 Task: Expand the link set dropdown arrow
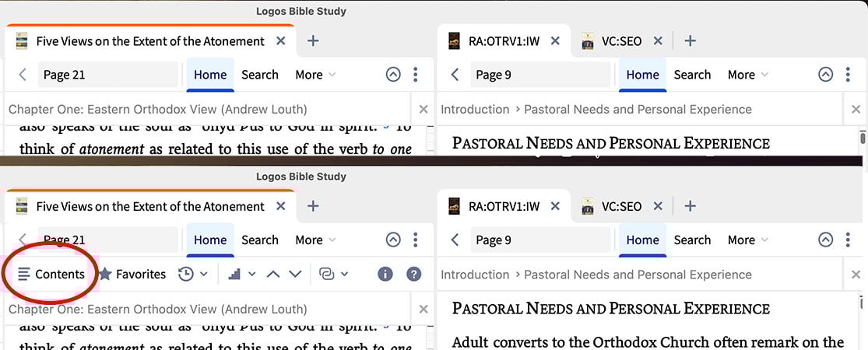tap(345, 275)
